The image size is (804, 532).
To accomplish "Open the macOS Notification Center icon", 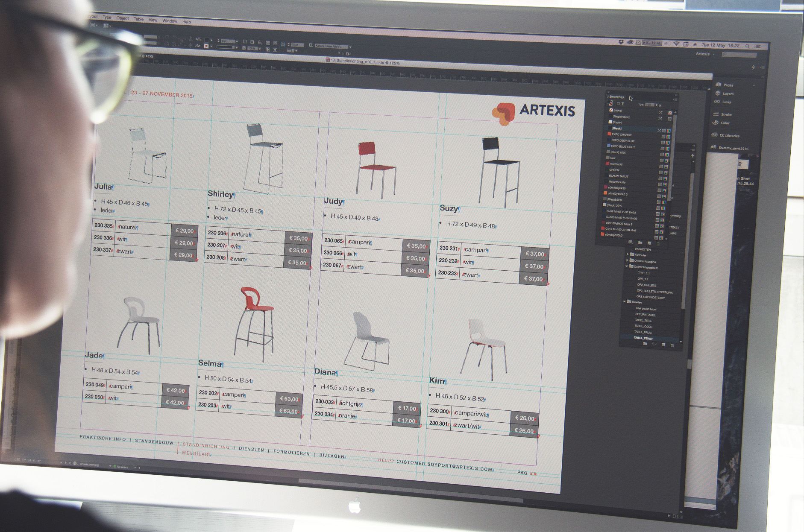I will pyautogui.click(x=758, y=46).
